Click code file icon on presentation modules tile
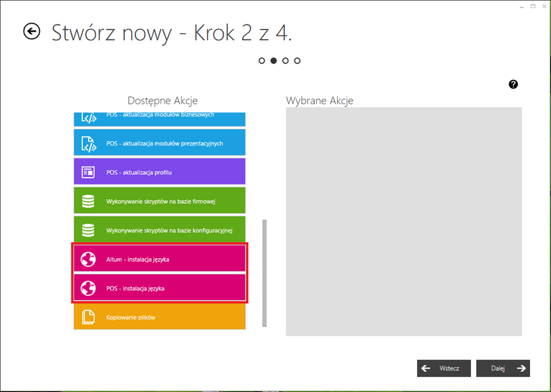The image size is (551, 392). click(89, 143)
